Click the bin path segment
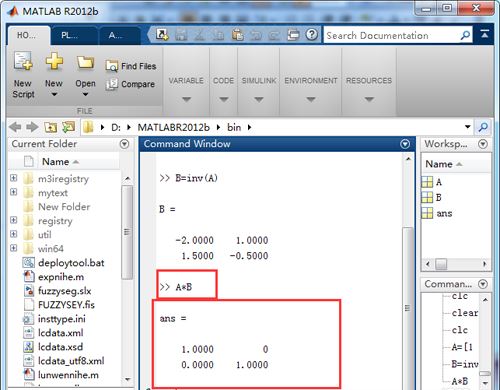 click(234, 127)
